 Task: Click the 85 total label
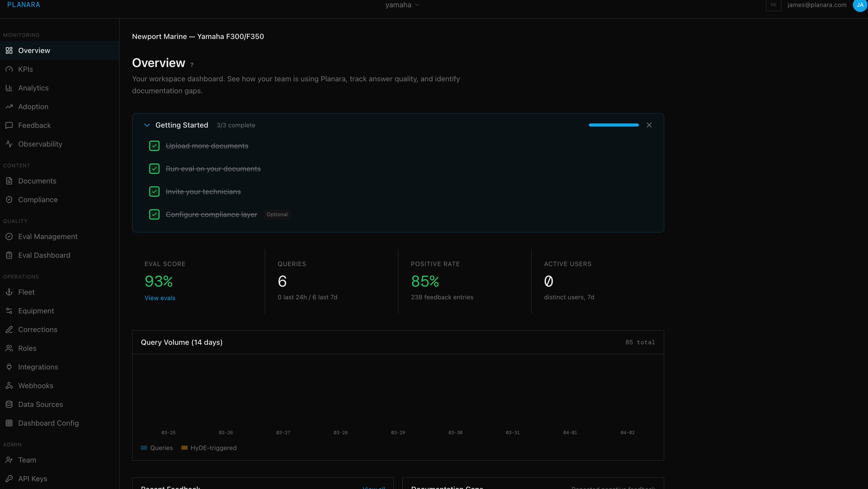(x=640, y=342)
